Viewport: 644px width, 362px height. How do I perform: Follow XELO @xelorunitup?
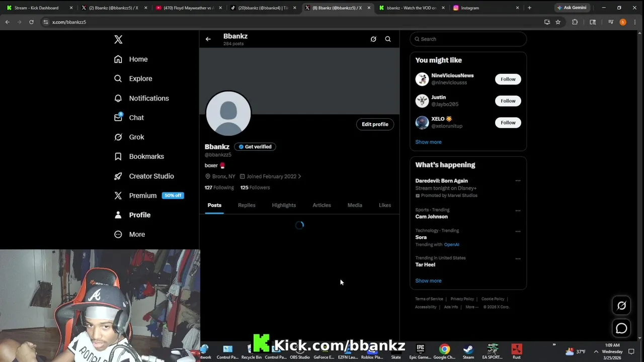tap(508, 122)
